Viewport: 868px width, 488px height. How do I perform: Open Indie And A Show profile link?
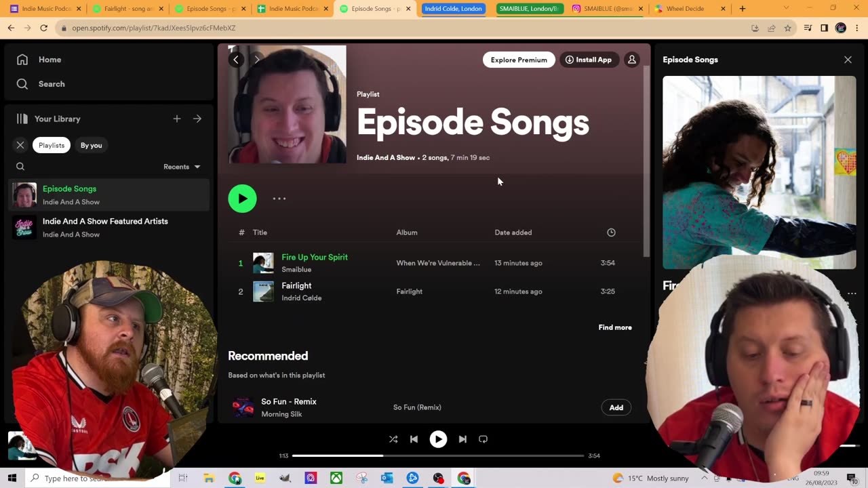tap(386, 157)
